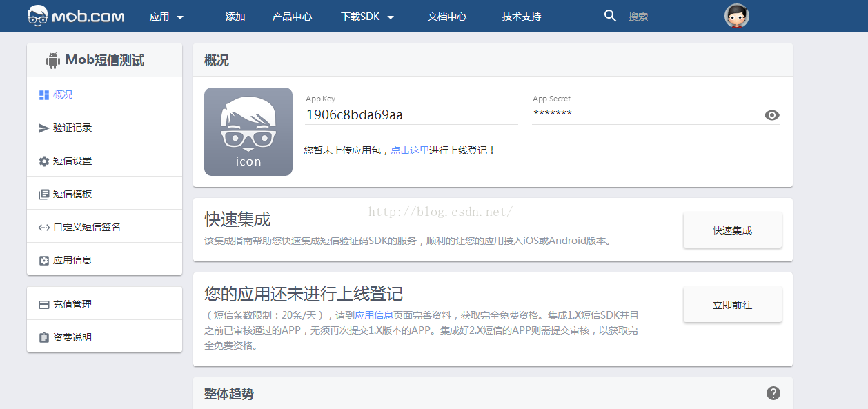The width and height of the screenshot is (868, 409).
Task: Click the 您的应用还未进行上线登记 heading
Action: pyautogui.click(x=304, y=294)
